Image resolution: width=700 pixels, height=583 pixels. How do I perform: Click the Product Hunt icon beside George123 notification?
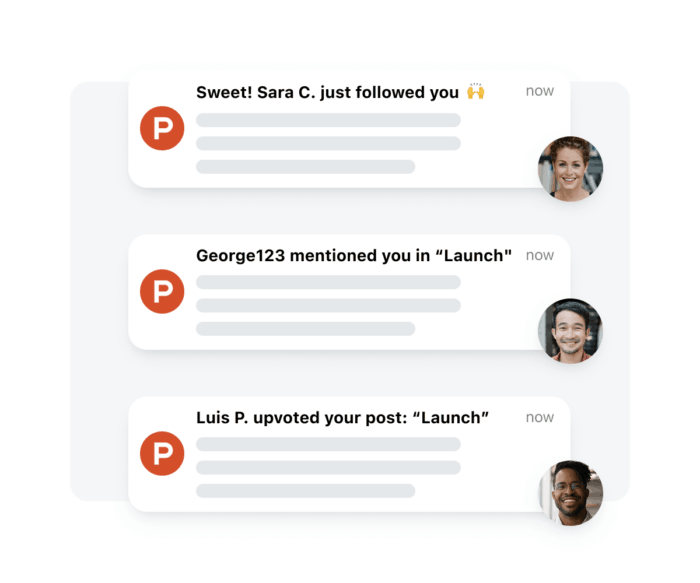(162, 291)
